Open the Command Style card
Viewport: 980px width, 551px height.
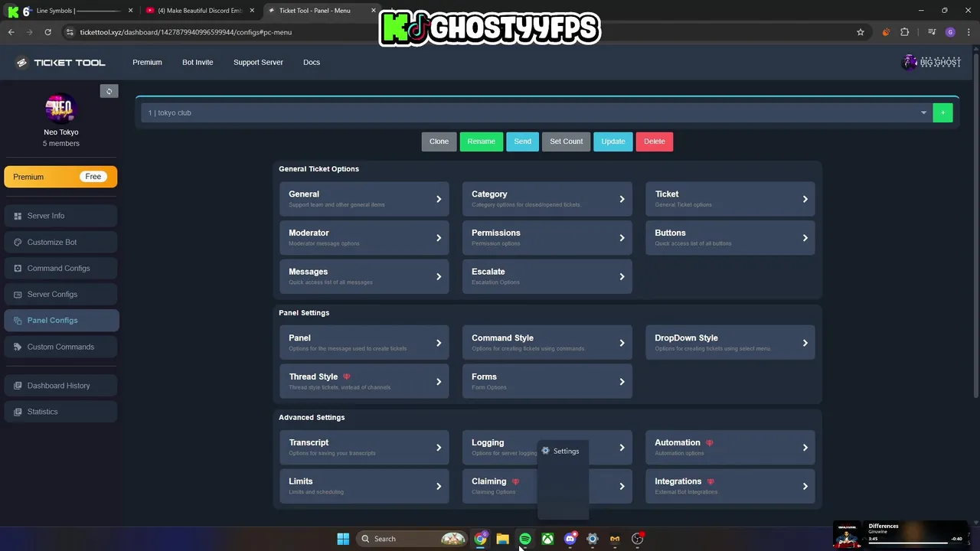(547, 342)
